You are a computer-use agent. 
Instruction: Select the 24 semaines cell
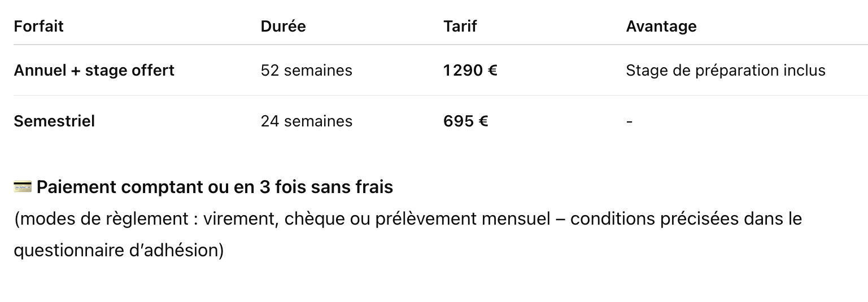(x=307, y=121)
